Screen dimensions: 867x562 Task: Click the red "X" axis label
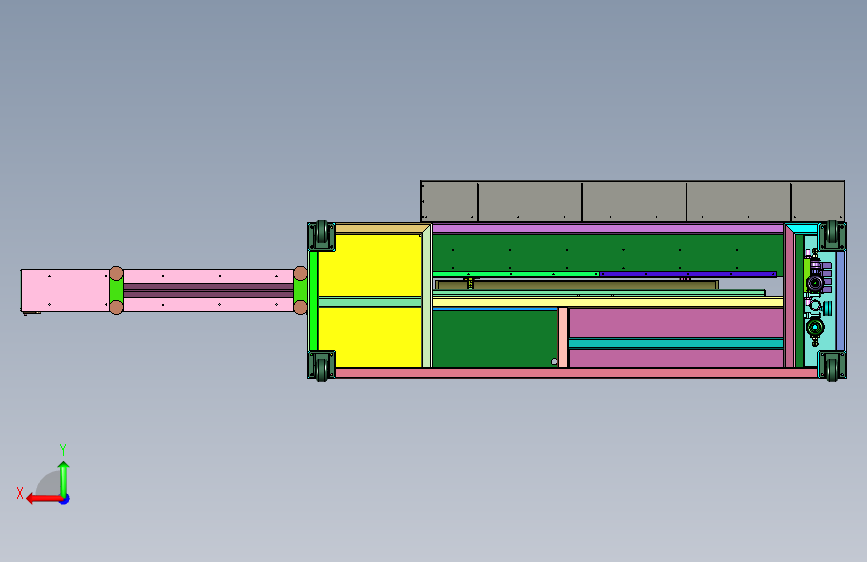coord(20,493)
